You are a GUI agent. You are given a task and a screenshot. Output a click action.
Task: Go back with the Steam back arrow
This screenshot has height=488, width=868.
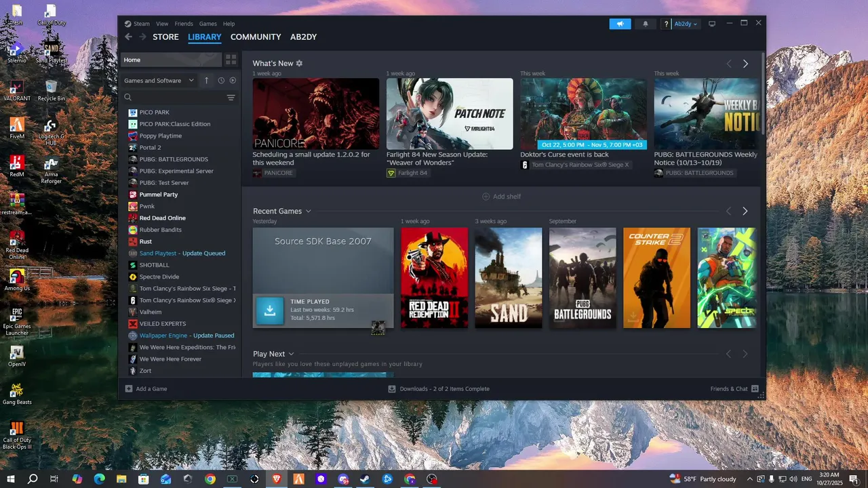click(128, 37)
